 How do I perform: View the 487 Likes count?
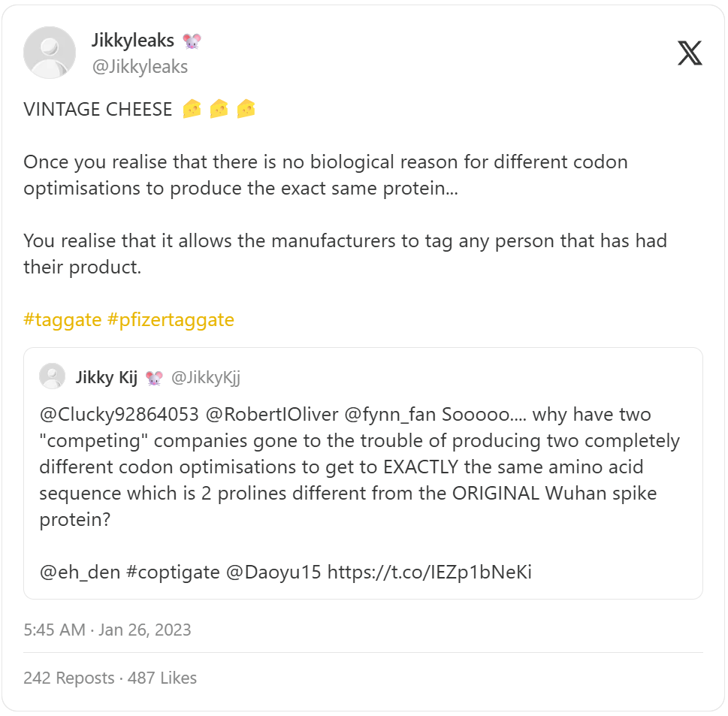click(x=162, y=678)
